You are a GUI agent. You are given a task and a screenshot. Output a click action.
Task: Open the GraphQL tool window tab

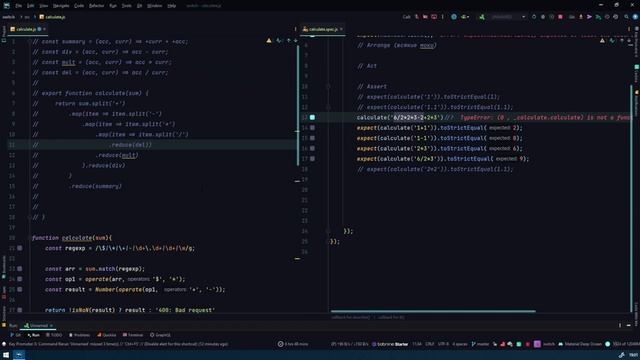coord(160,335)
